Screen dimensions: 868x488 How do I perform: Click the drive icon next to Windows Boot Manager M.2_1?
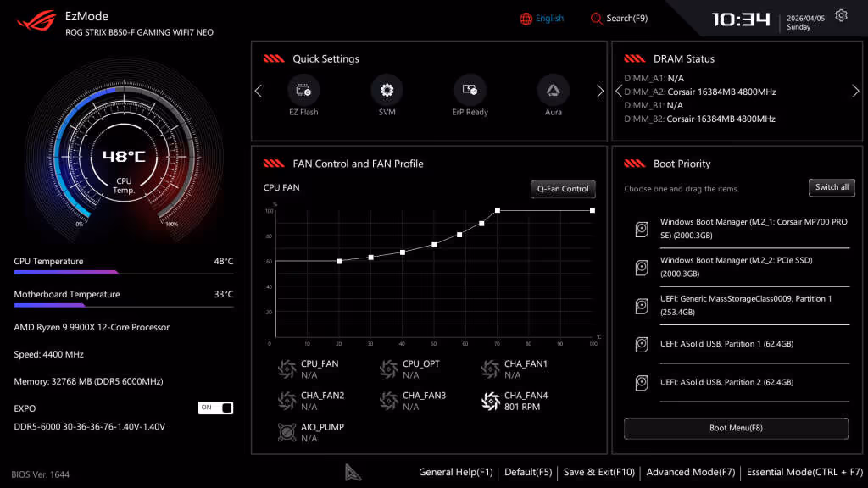pyautogui.click(x=640, y=229)
